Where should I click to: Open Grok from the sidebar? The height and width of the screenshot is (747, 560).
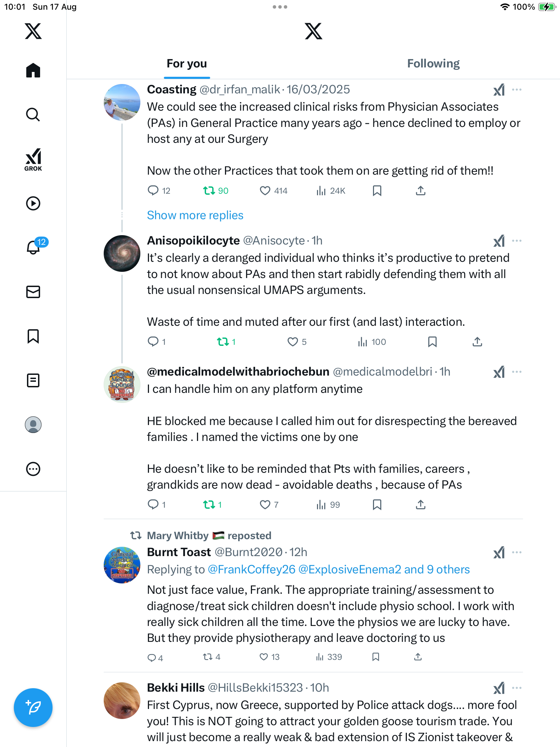[33, 159]
